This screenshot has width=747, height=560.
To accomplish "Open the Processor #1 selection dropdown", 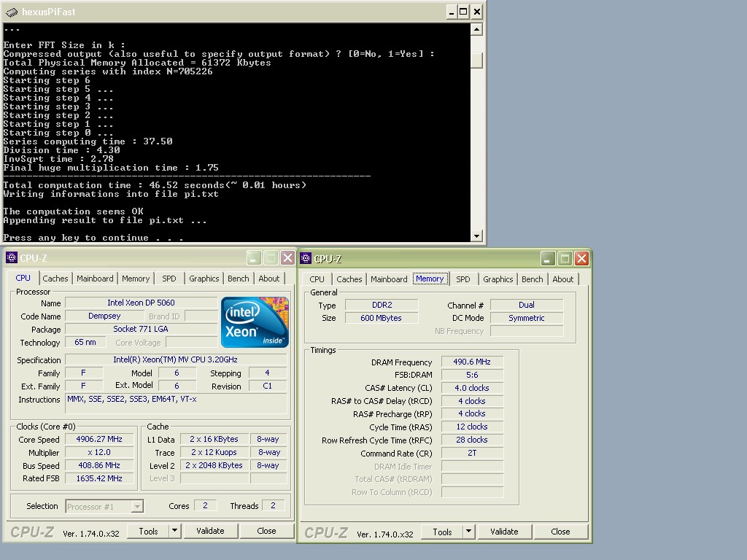I will point(137,506).
